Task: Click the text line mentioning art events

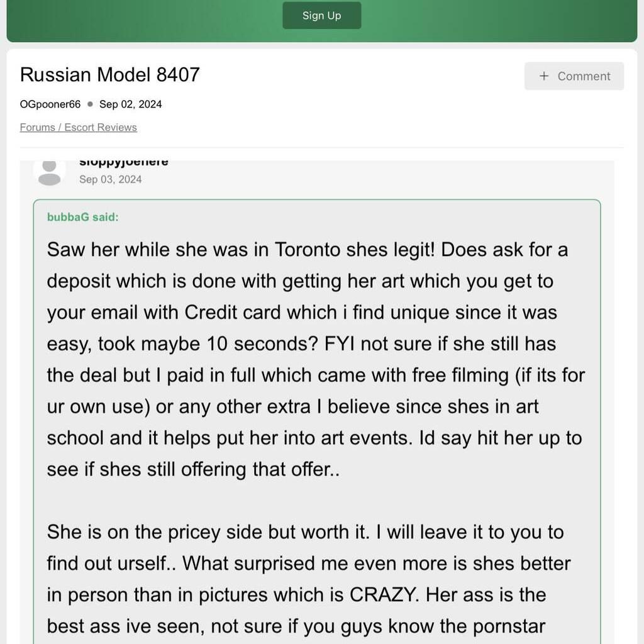Action: (314, 438)
